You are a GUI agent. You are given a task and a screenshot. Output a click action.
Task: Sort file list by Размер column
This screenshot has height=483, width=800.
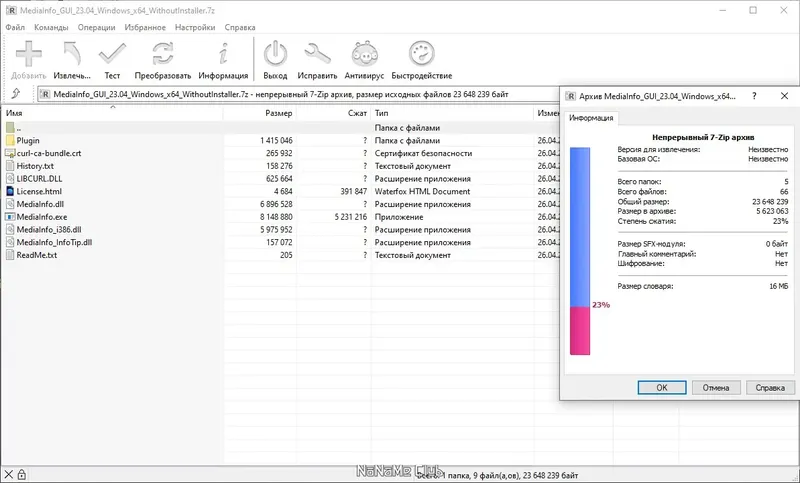(x=260, y=113)
